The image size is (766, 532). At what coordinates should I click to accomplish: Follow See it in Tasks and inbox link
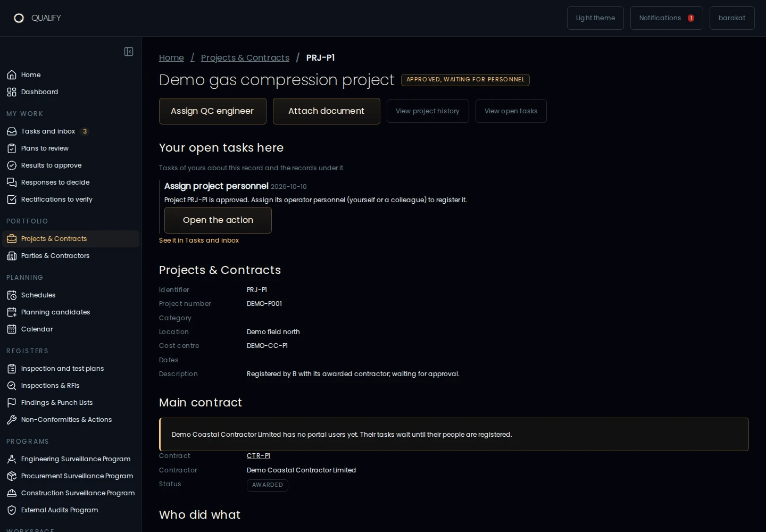click(x=199, y=240)
